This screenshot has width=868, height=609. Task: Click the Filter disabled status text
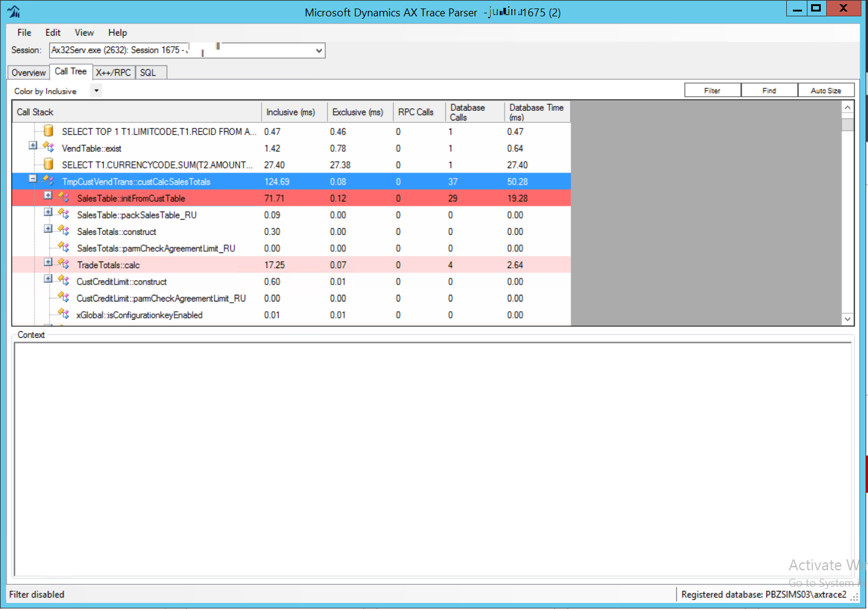point(37,594)
